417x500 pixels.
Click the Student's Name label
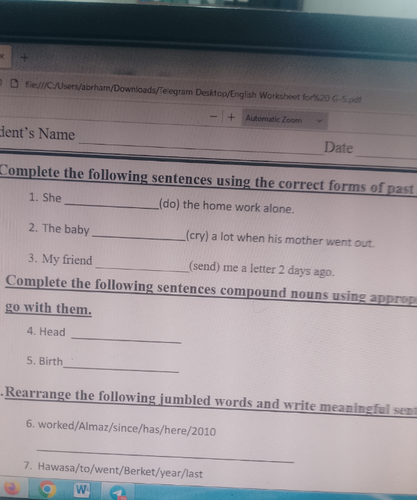(x=37, y=134)
